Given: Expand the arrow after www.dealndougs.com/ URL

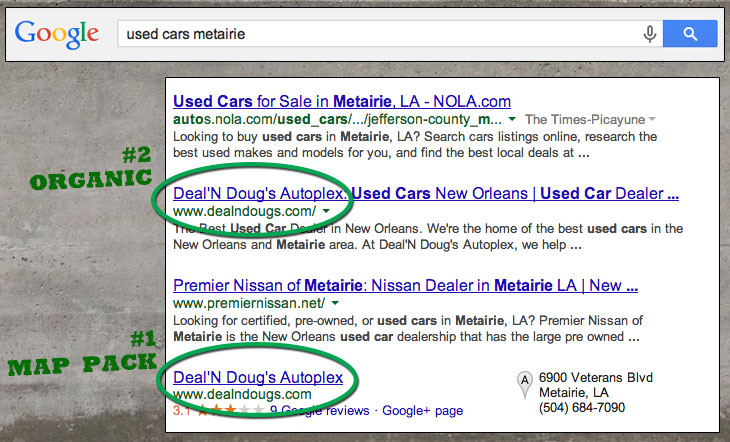Looking at the screenshot, I should 327,212.
